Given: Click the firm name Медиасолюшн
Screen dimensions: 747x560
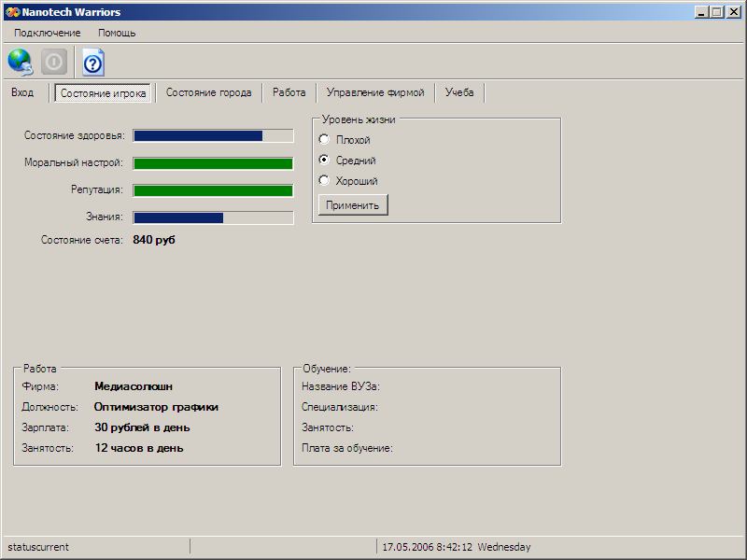Looking at the screenshot, I should coord(134,386).
